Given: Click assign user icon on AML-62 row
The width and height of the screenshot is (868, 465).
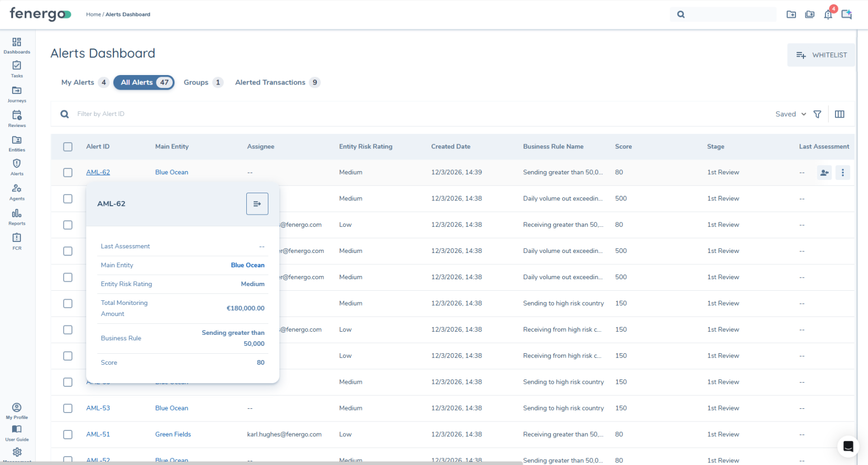Looking at the screenshot, I should point(824,172).
